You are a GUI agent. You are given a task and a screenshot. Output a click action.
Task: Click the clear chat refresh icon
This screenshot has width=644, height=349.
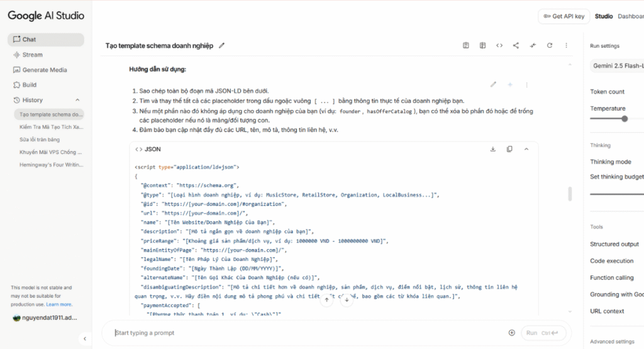coord(550,45)
